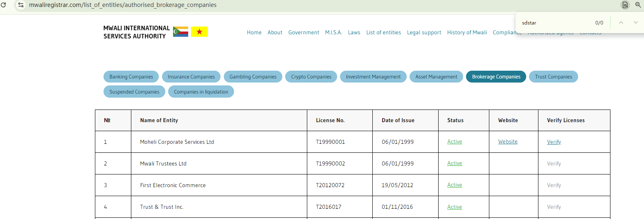Click the Mwali International Services Authority logo text

[136, 32]
